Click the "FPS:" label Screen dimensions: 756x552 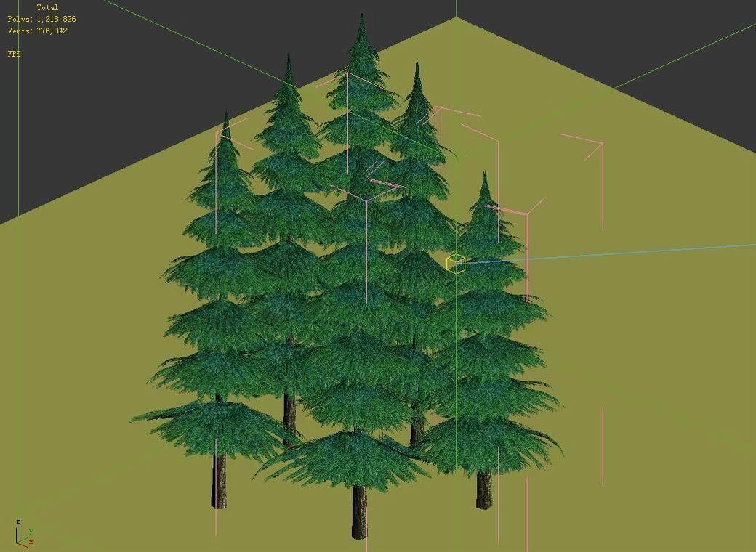[15, 54]
